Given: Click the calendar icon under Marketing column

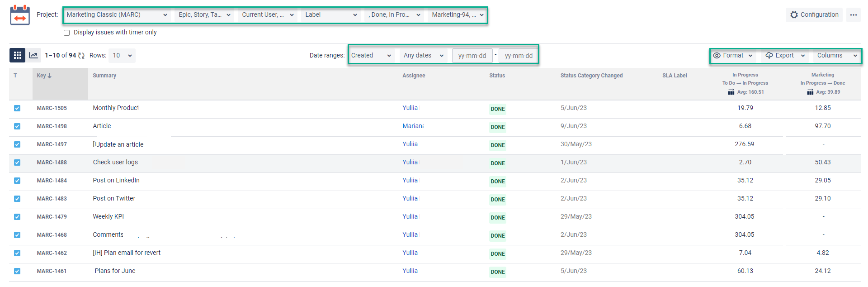Looking at the screenshot, I should [810, 92].
